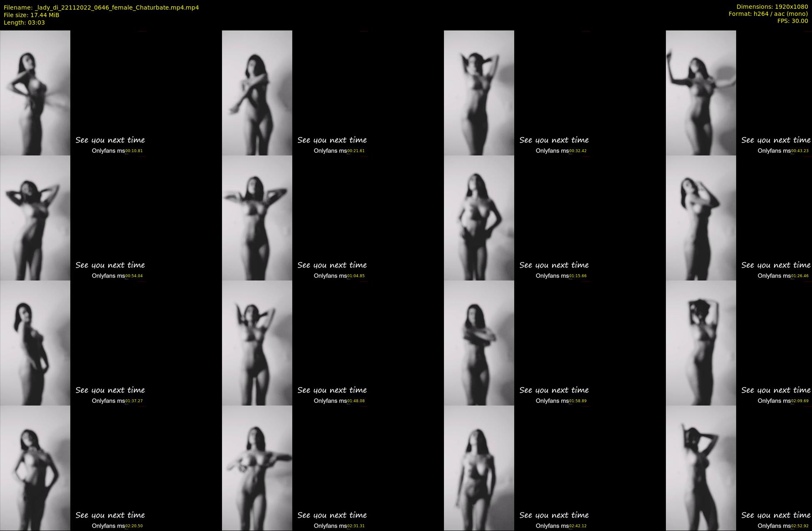Click the 'Dimensions: 1920x1080' text
812x531 pixels.
coord(772,7)
